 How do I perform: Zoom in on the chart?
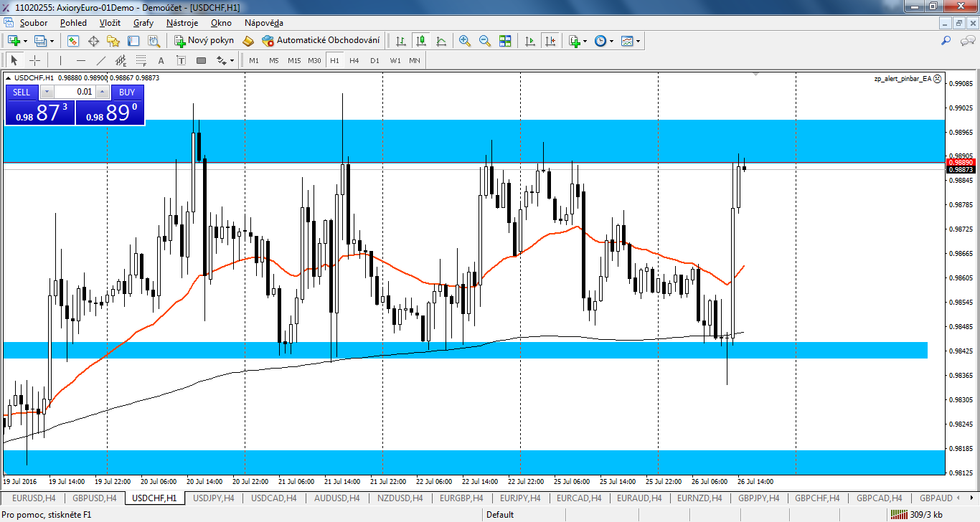click(x=465, y=41)
